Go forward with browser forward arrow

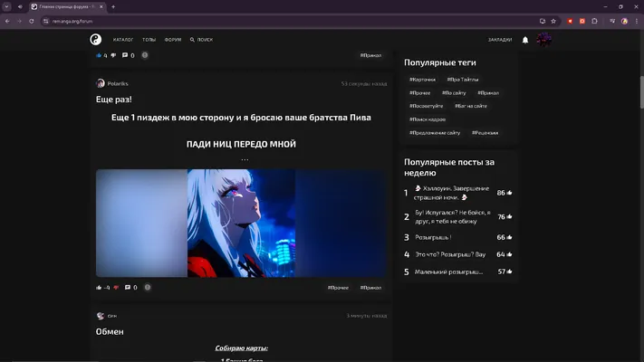point(19,21)
